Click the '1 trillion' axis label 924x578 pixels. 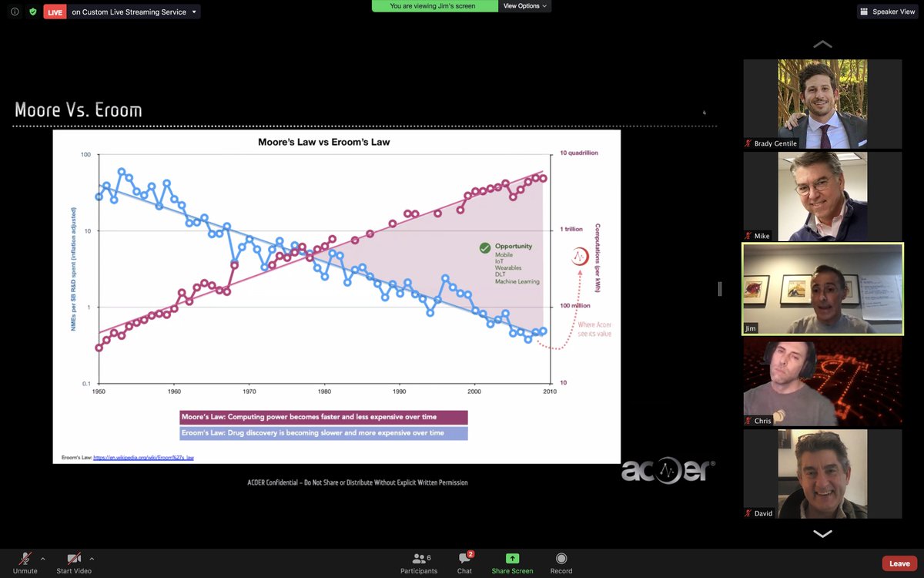[571, 230]
